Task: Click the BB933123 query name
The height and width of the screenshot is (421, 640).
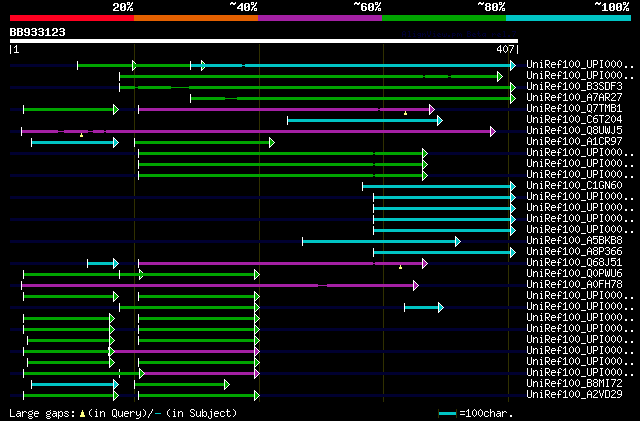Action: (x=38, y=32)
